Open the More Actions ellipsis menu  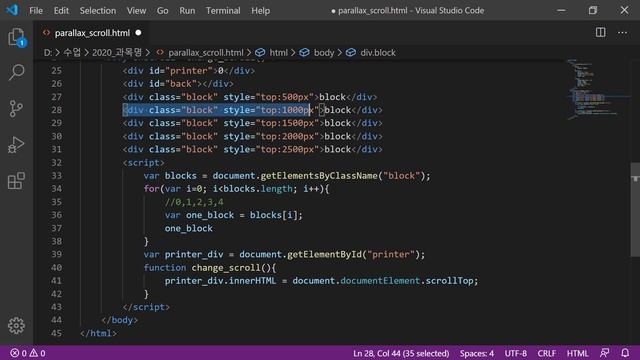tap(622, 33)
